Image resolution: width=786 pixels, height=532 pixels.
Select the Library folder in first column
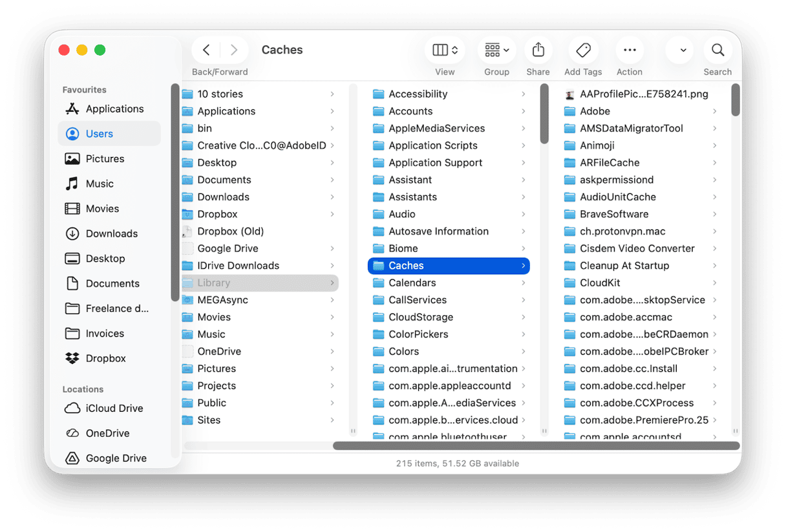pyautogui.click(x=214, y=282)
